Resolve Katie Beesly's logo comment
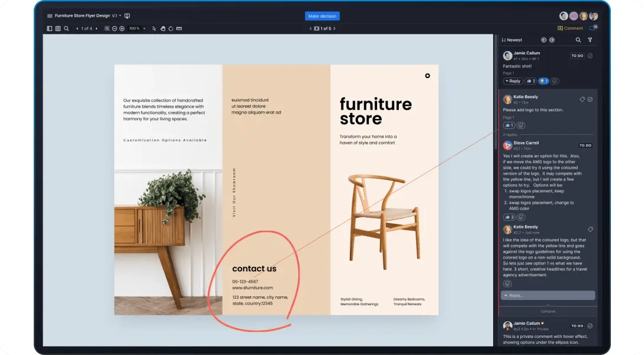 (x=590, y=99)
